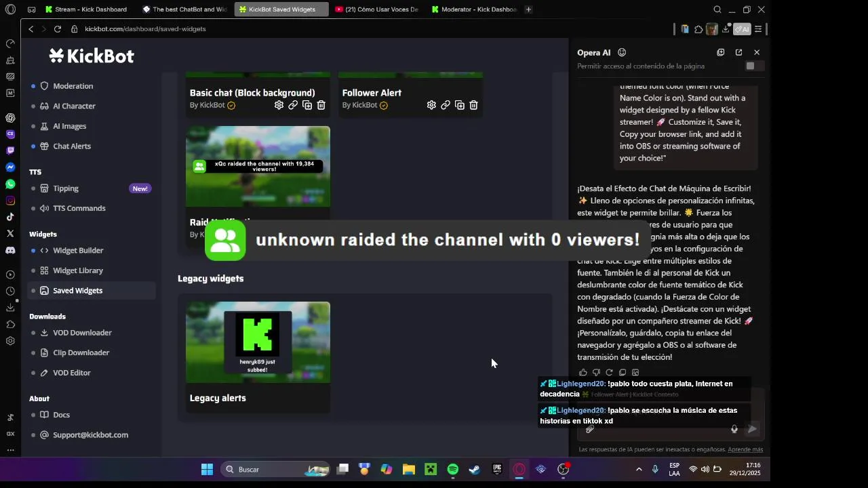The width and height of the screenshot is (868, 488).
Task: Open the Raid notification widget thumbnail
Action: (x=258, y=167)
